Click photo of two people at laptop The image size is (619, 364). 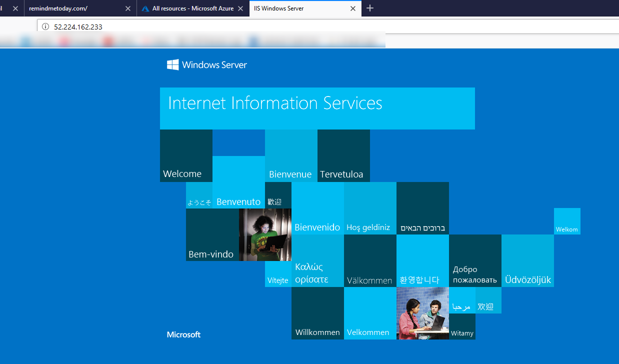[422, 313]
